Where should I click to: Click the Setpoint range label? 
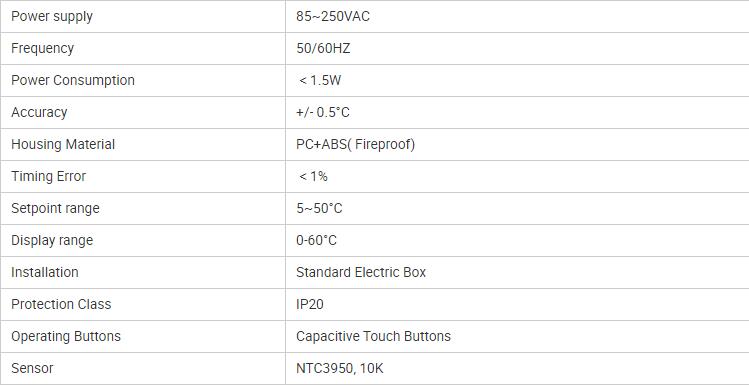(55, 208)
